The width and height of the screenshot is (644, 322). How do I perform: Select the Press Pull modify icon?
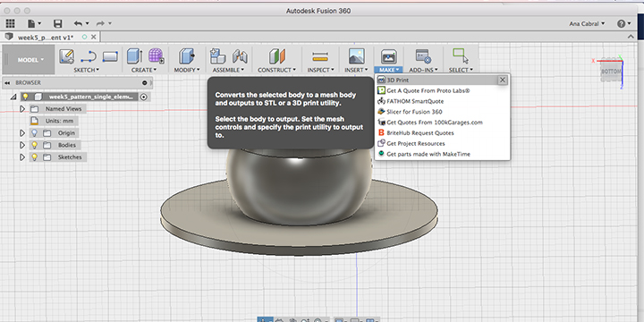click(187, 56)
